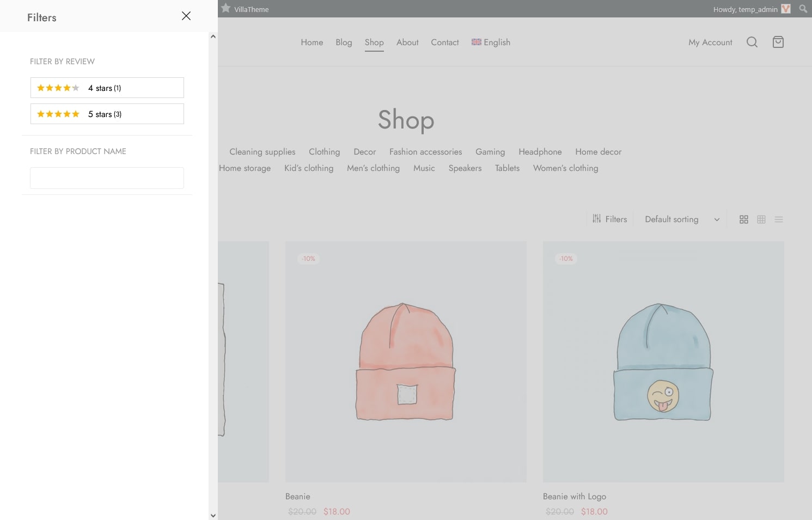
Task: Go to the Blog menu item
Action: click(x=344, y=42)
